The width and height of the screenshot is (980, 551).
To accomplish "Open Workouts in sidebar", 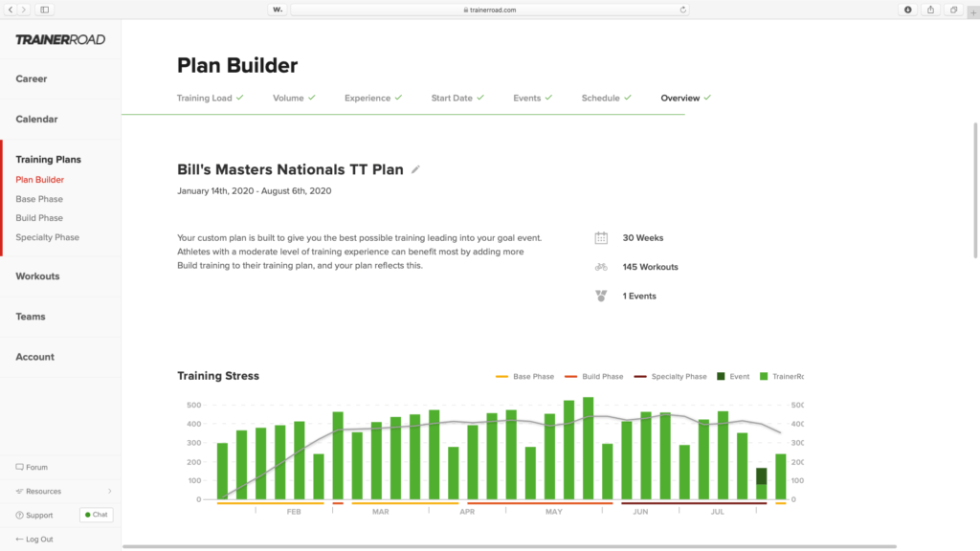I will pyautogui.click(x=37, y=276).
